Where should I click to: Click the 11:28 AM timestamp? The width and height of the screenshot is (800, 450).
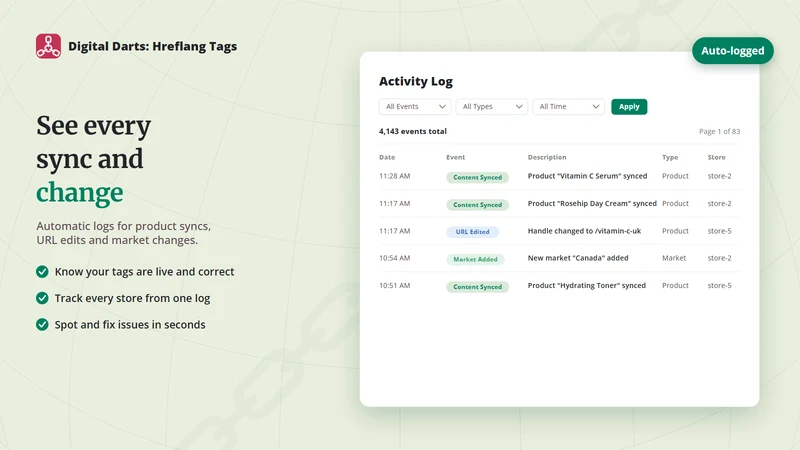coord(394,176)
